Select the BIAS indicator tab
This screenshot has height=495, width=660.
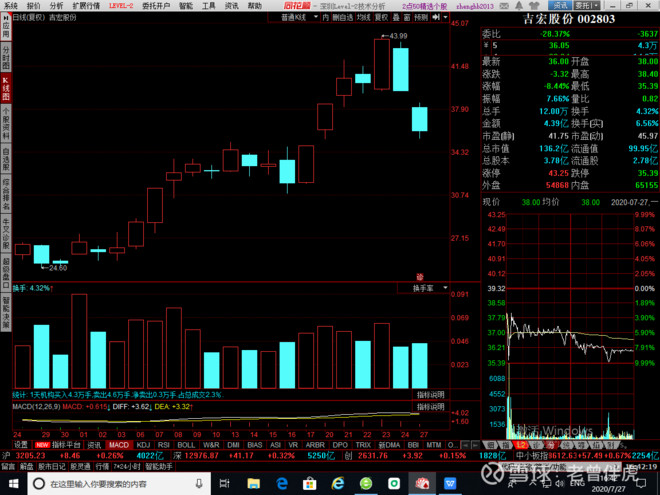(x=255, y=445)
